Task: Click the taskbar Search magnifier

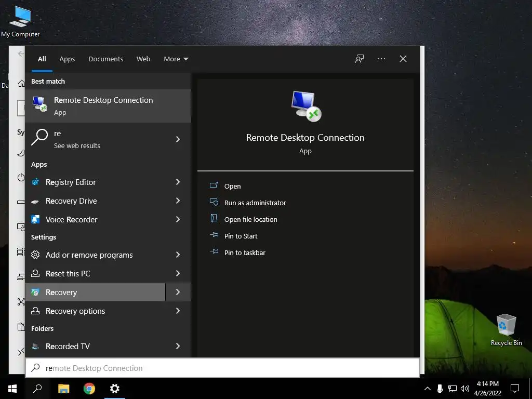Action: pos(37,389)
